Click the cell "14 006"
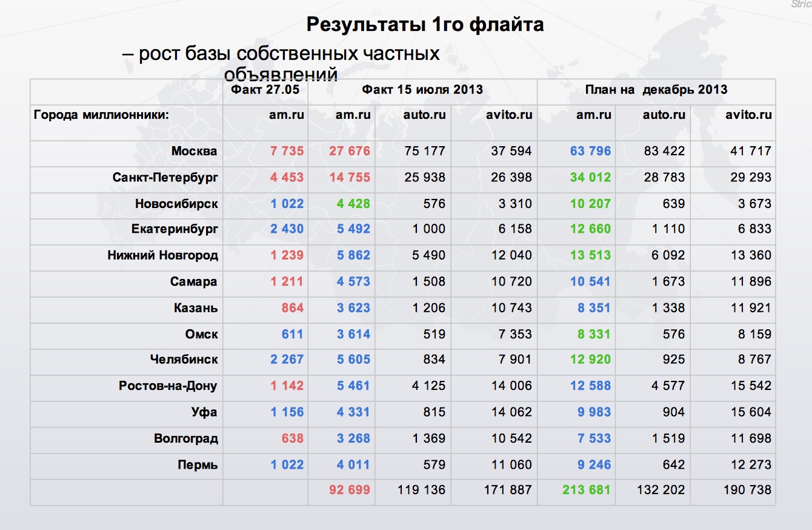 511,386
